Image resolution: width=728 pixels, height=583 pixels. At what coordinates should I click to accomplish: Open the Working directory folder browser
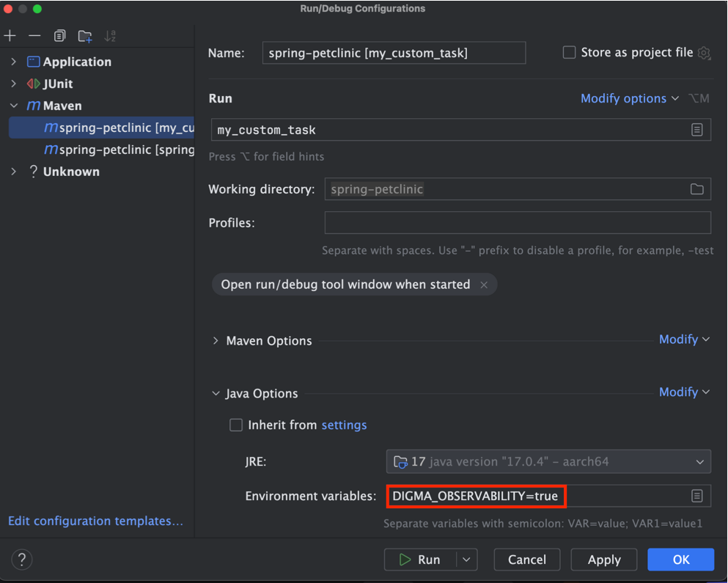click(x=696, y=189)
